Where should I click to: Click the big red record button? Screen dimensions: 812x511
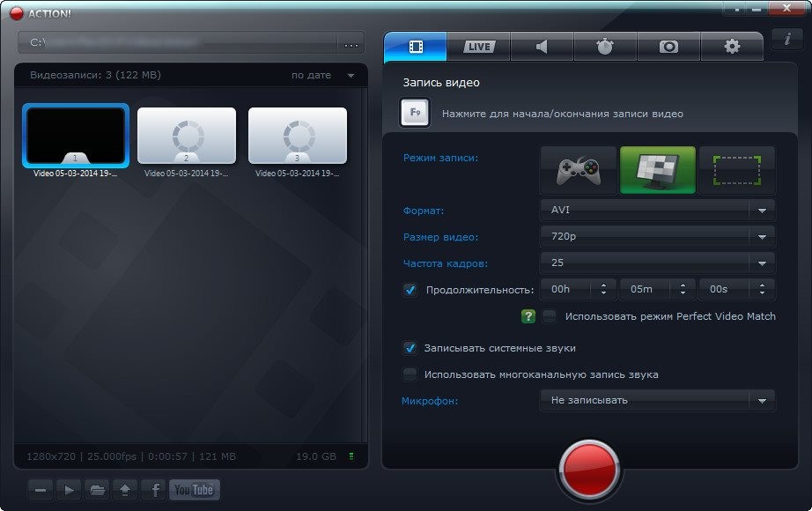[589, 470]
